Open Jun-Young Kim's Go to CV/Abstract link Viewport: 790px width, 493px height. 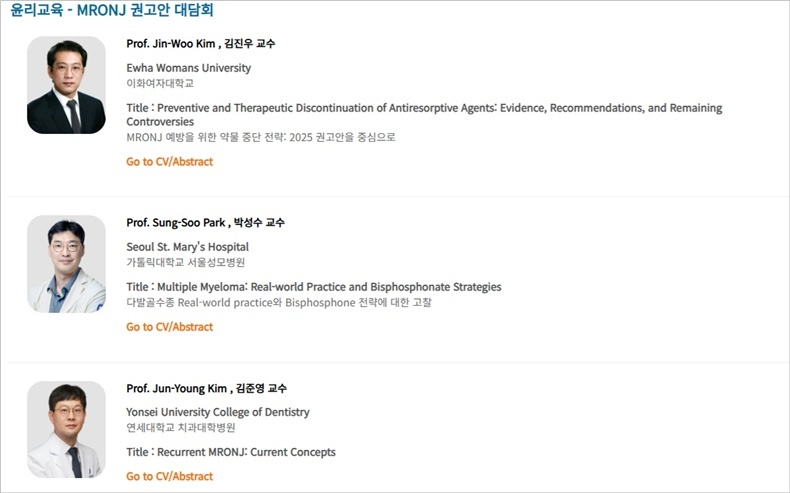pos(169,477)
